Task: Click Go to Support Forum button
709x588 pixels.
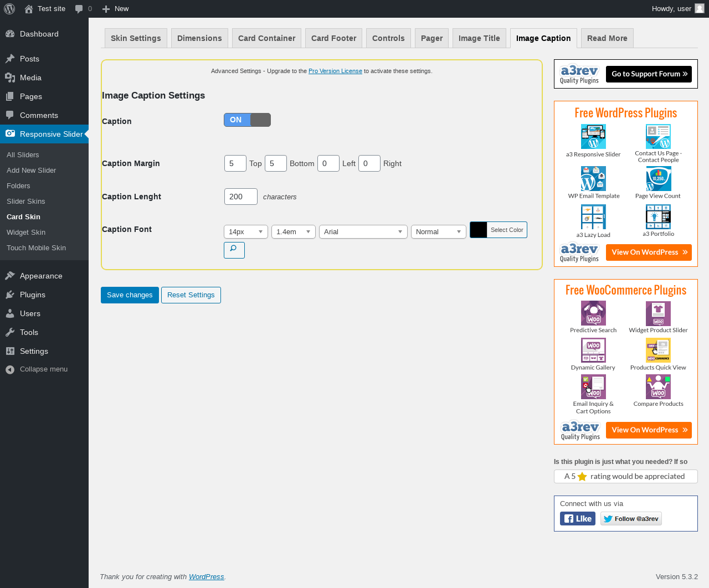Action: pyautogui.click(x=649, y=74)
